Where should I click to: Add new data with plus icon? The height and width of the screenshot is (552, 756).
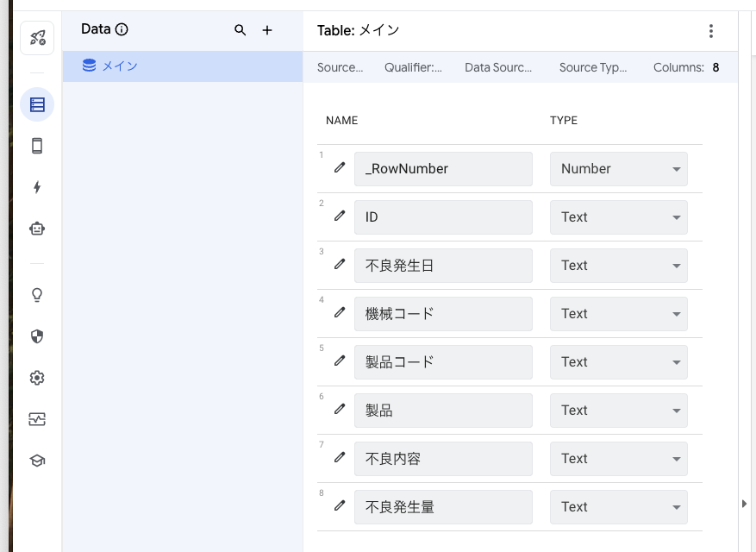point(267,30)
